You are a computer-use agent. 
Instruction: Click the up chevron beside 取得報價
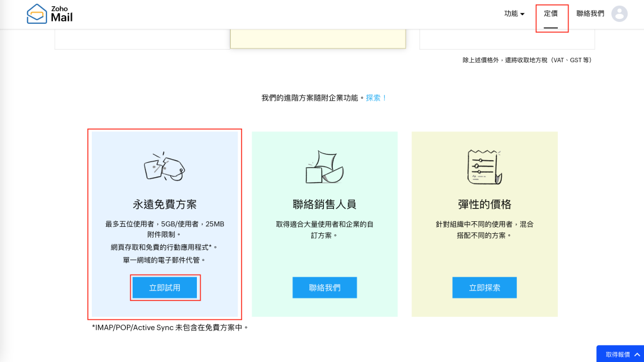[x=637, y=354]
